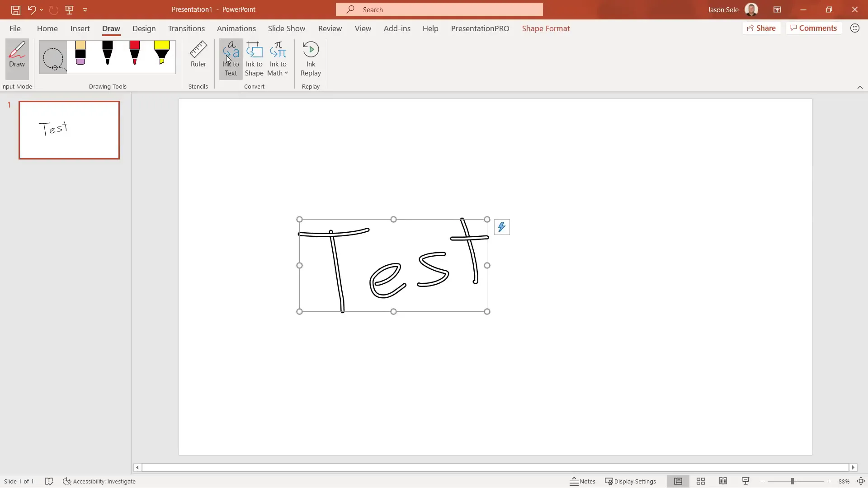Fit slide to current window icon
This screenshot has height=488, width=868.
[x=861, y=481]
